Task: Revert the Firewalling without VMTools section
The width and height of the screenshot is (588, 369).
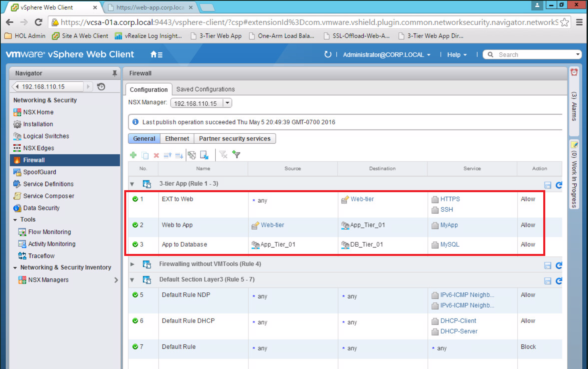Action: tap(559, 265)
